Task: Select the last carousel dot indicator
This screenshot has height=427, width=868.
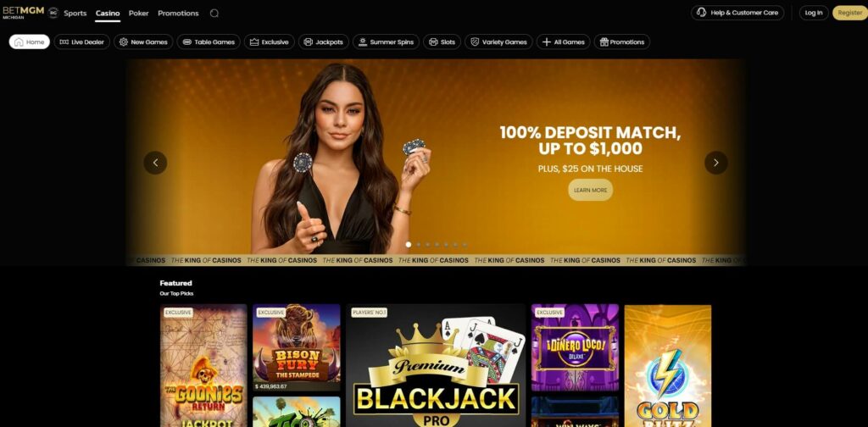Action: click(465, 245)
